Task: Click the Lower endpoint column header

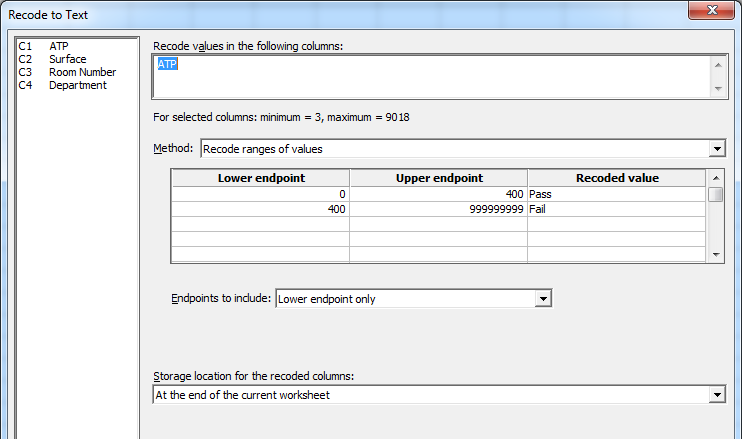Action: pos(260,178)
